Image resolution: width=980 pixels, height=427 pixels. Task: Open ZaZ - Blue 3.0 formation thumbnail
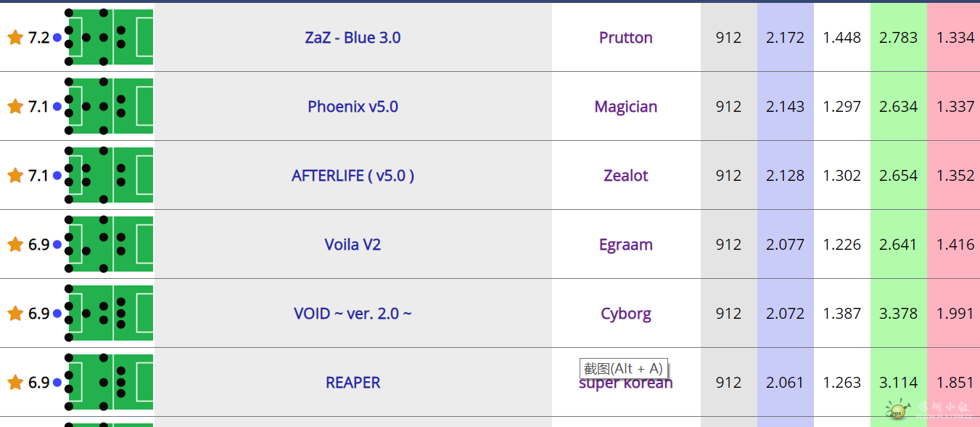(109, 37)
